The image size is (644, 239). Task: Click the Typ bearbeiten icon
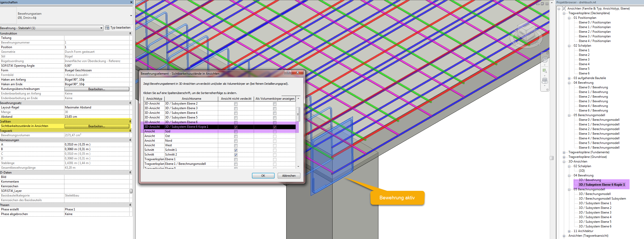click(x=107, y=28)
